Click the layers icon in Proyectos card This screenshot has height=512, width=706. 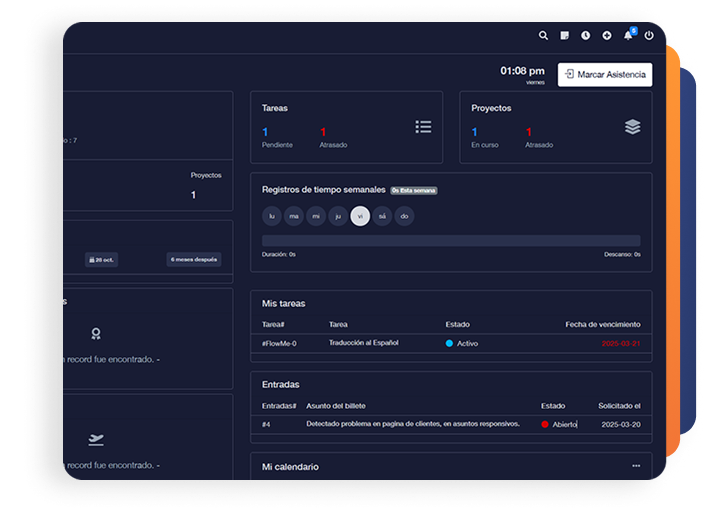tap(632, 127)
